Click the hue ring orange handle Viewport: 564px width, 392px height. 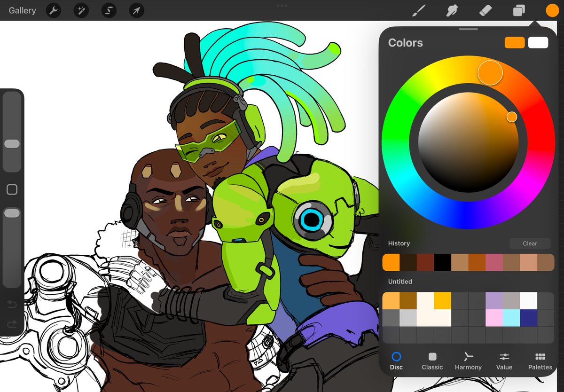pos(490,72)
